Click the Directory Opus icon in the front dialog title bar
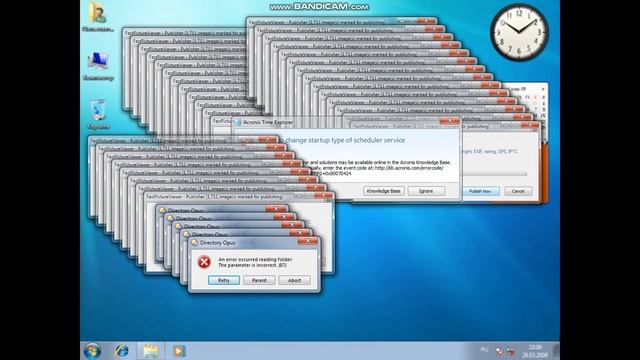Image resolution: width=640 pixels, height=360 pixels. pos(195,243)
